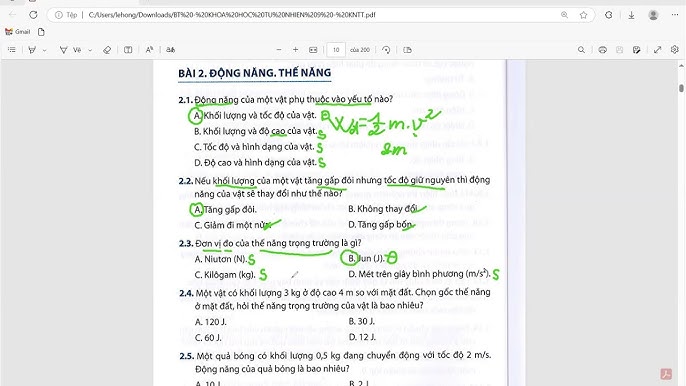Go back to the previous page

tap(12, 15)
